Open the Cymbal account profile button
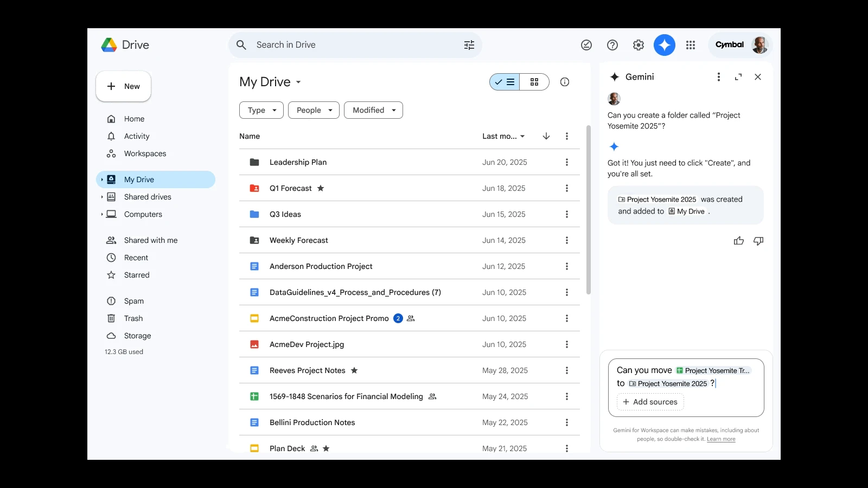868x488 pixels. (740, 45)
